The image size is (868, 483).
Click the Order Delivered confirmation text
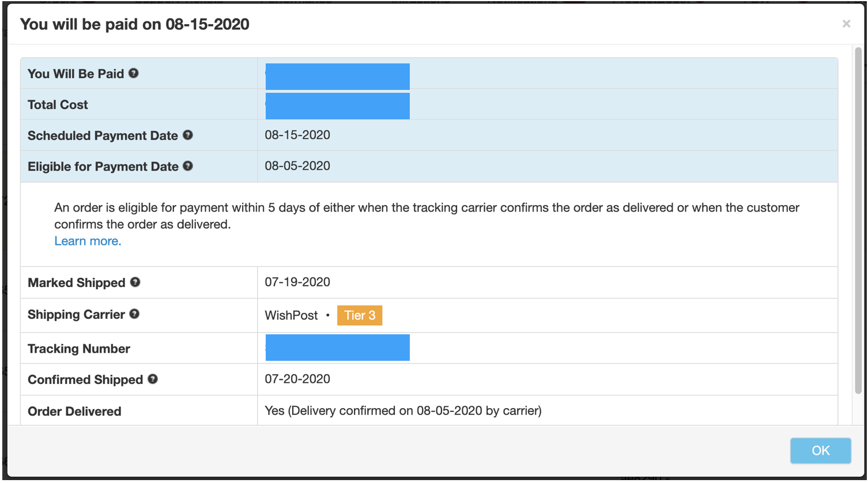[403, 411]
